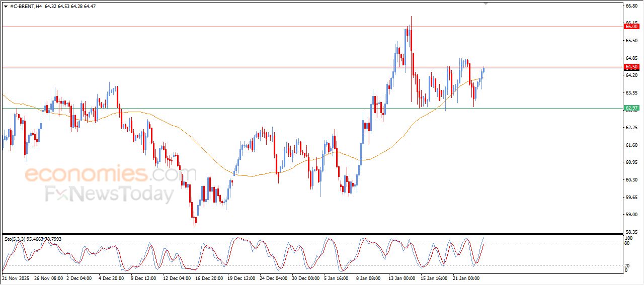
Task: Click the black triangle beside #C-BRENT,H4
Action: [x=6, y=6]
